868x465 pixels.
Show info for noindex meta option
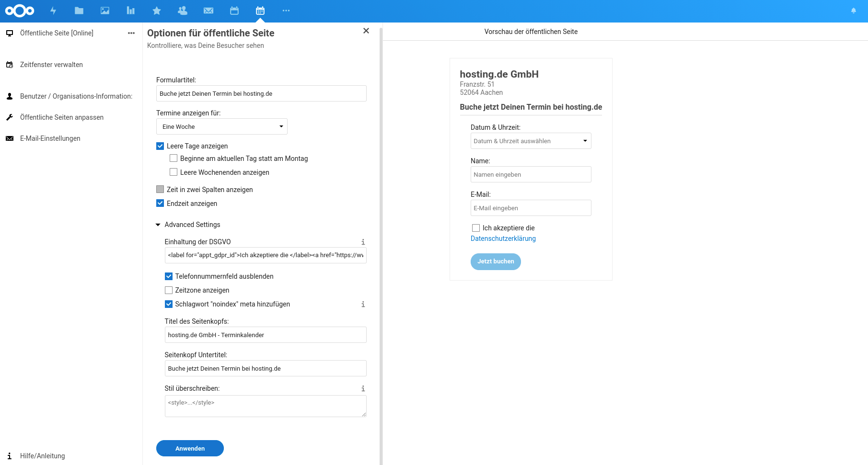click(363, 304)
